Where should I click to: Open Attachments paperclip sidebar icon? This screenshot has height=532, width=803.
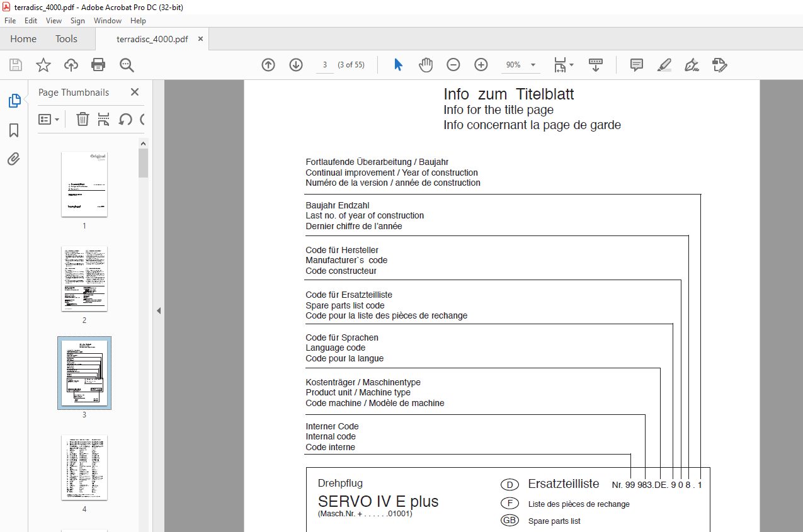tap(14, 159)
